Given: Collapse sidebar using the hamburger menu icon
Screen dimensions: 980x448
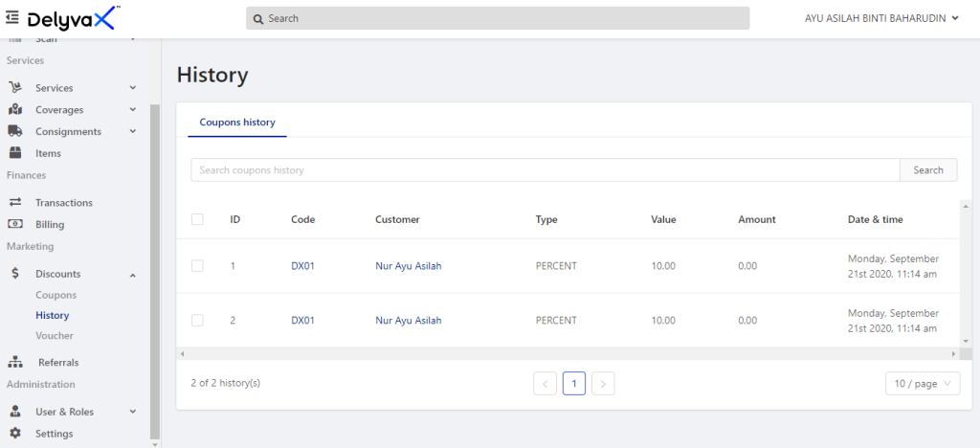Looking at the screenshot, I should coord(12,18).
